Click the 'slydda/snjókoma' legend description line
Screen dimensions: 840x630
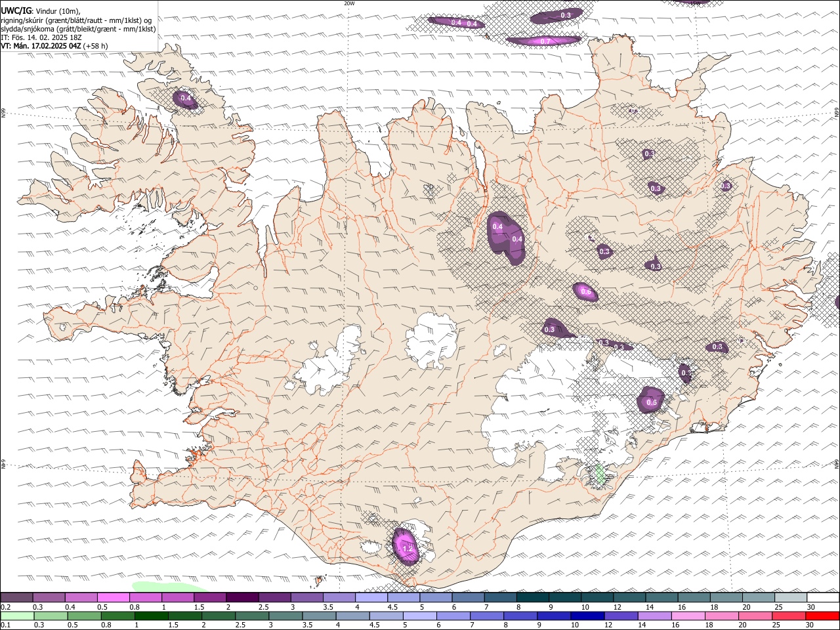[x=78, y=29]
